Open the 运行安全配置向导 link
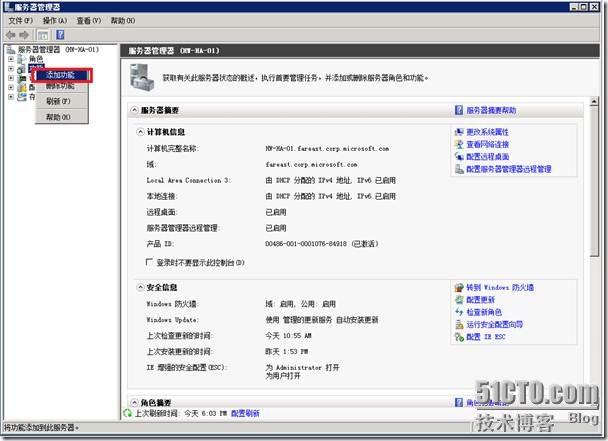Viewport: 608px width, 441px height. coord(494,325)
